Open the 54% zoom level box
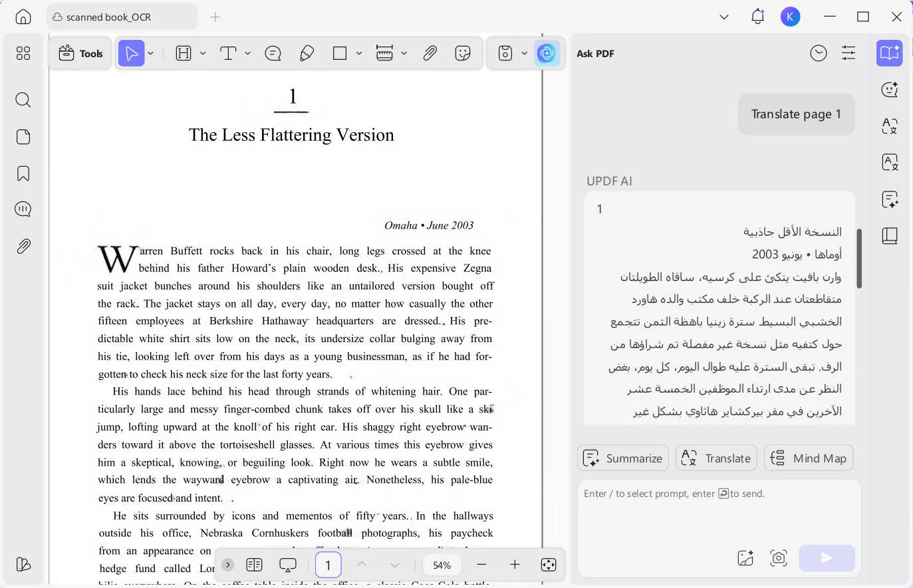Screen dimensions: 913x588 pyautogui.click(x=442, y=565)
